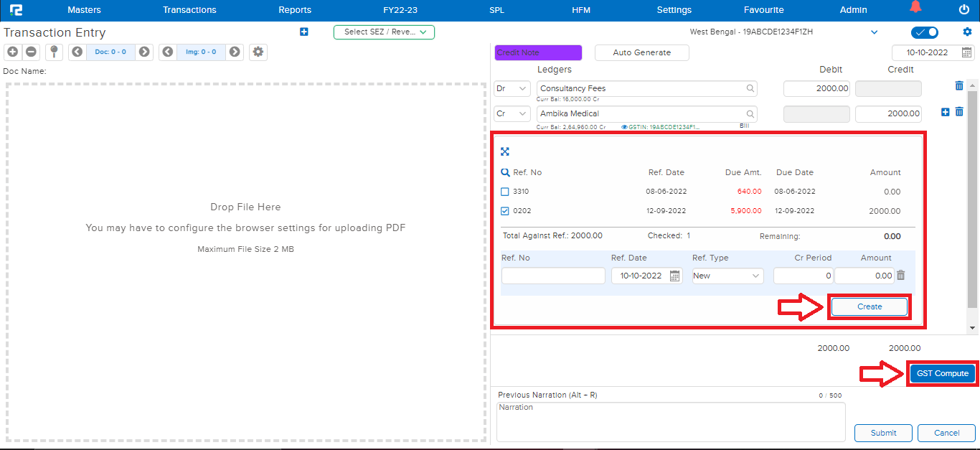Open the blue settings gear icon
980x450 pixels.
coord(967,32)
